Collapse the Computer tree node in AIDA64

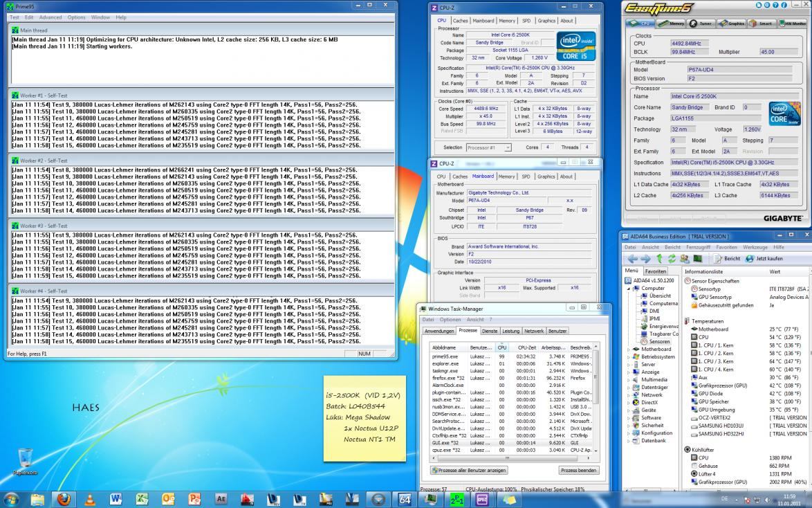[629, 288]
